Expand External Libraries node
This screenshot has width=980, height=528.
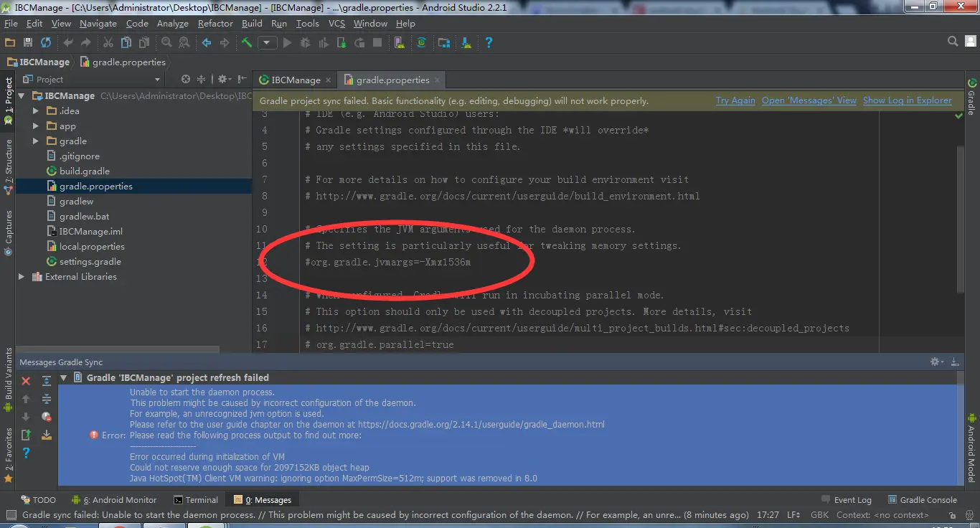(x=22, y=276)
